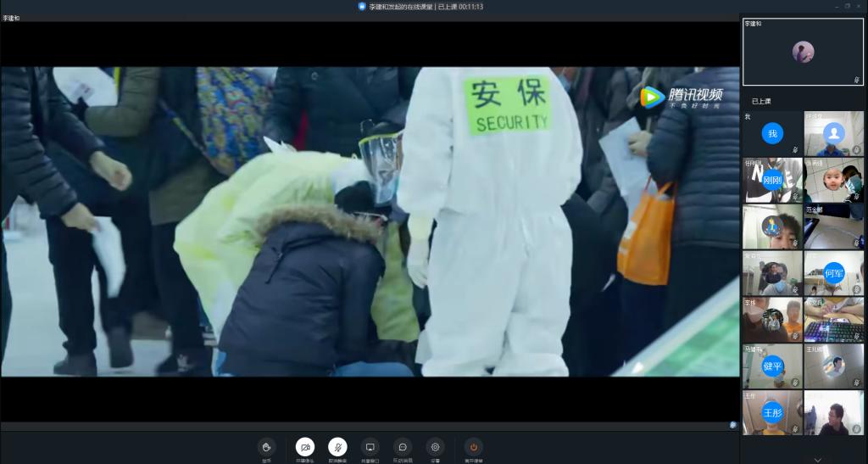Open the settings gear
868x464 pixels.
[x=435, y=447]
